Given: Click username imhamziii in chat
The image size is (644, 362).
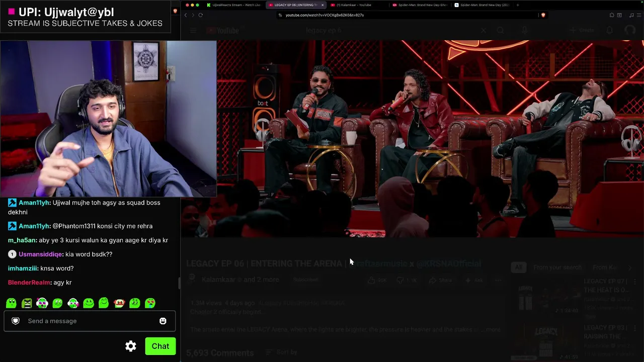Looking at the screenshot, I should click(x=22, y=268).
